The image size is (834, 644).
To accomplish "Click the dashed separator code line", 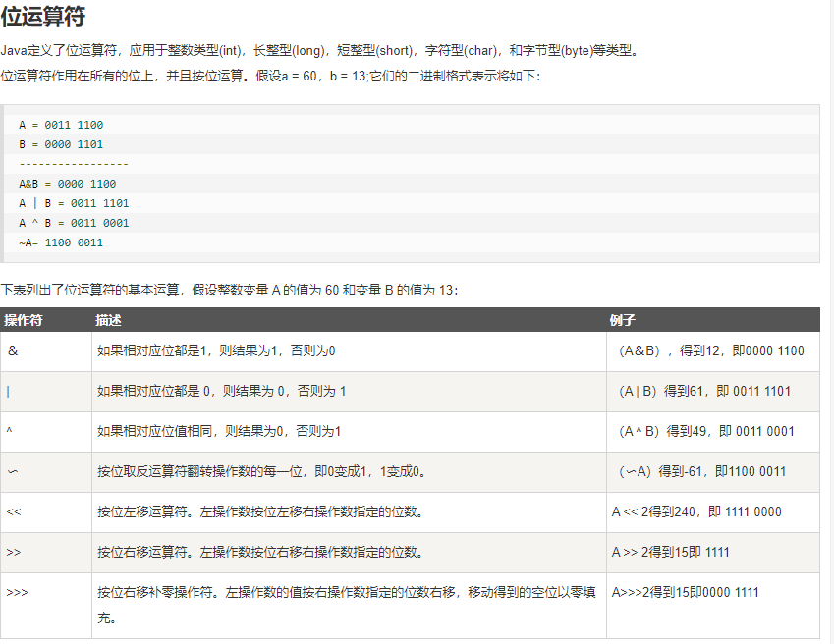I will (74, 164).
